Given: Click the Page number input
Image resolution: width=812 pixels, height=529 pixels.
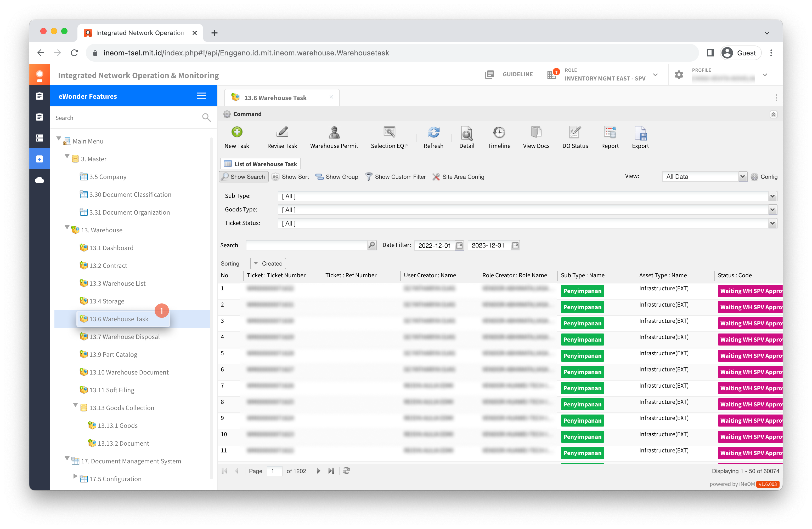Looking at the screenshot, I should pyautogui.click(x=274, y=471).
